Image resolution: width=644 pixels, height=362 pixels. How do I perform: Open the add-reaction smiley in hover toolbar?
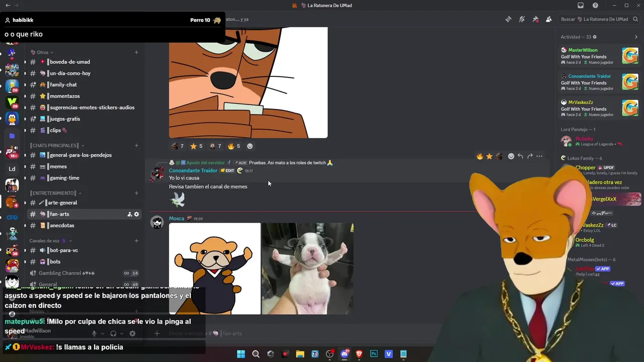click(x=511, y=156)
